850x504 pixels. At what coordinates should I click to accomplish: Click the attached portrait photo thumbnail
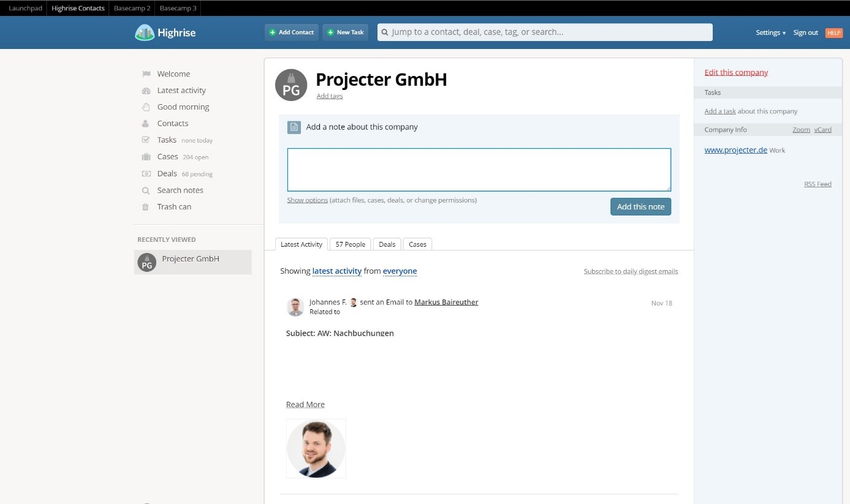(x=316, y=448)
